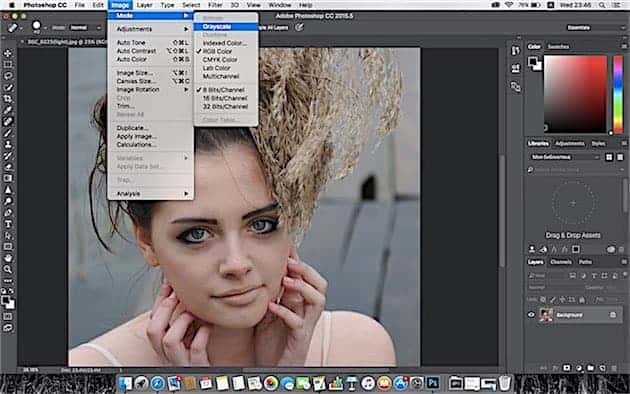Select the Healing Brush tool
630x394 pixels.
[x=8, y=121]
